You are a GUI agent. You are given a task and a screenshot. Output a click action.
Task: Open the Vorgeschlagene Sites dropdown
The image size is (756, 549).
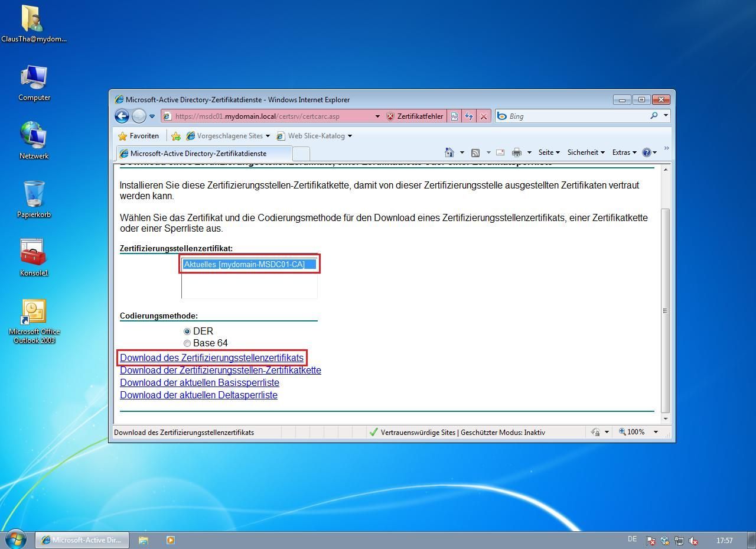click(228, 136)
